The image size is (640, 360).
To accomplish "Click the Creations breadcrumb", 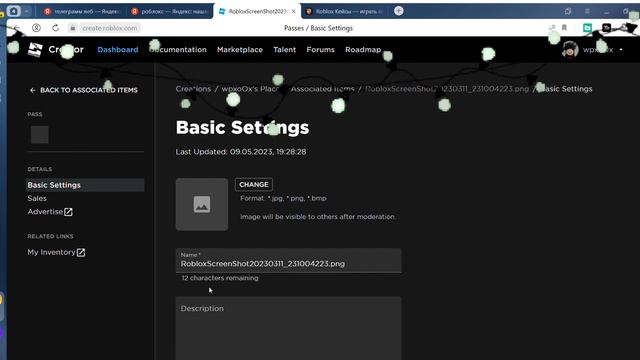I will tap(193, 89).
